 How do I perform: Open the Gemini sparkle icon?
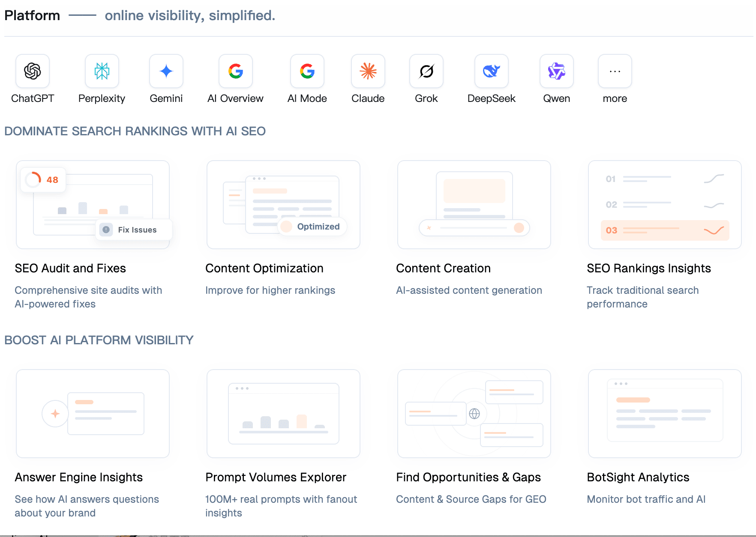point(166,71)
